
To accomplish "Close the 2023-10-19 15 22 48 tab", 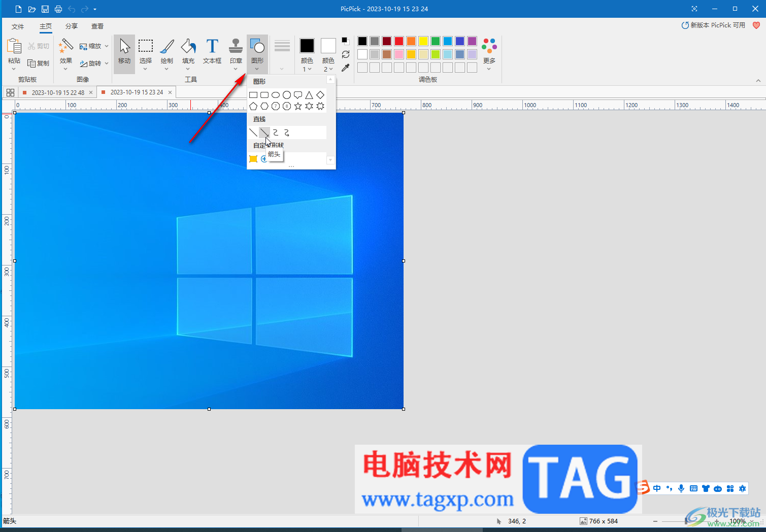I will click(x=91, y=92).
